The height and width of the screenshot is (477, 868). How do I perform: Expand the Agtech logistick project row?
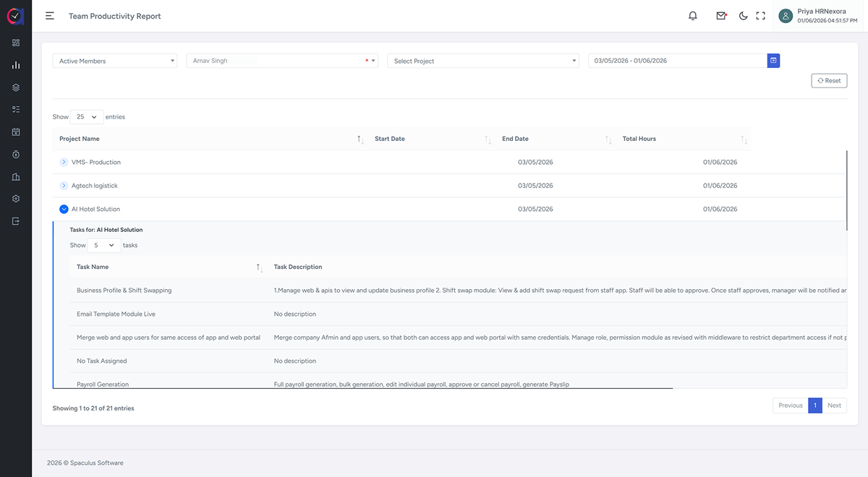[x=64, y=186]
